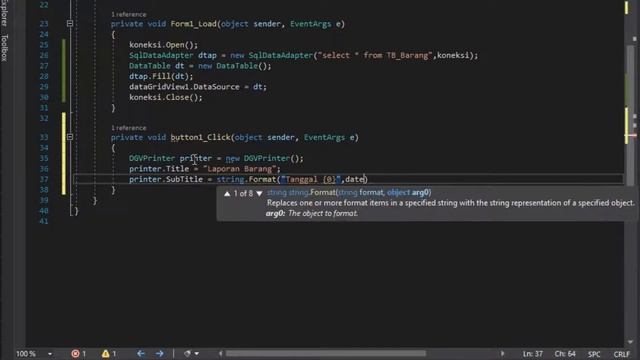This screenshot has height=360, width=640.
Task: Navigate forward with the right arrow
Action: point(160,353)
